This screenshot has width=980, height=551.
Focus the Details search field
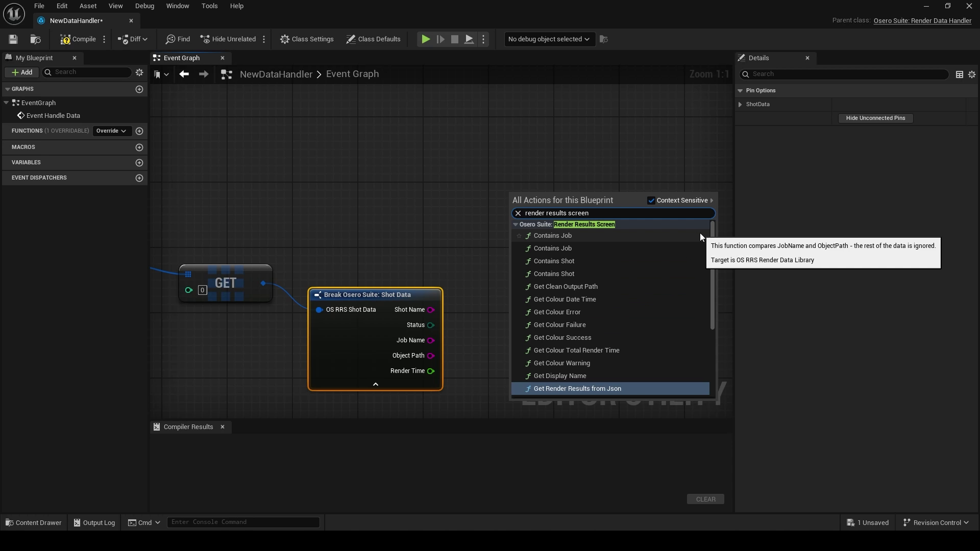(844, 74)
